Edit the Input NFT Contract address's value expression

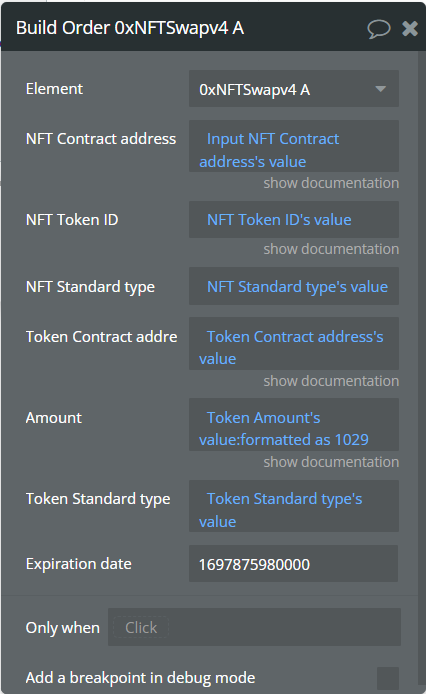(294, 146)
